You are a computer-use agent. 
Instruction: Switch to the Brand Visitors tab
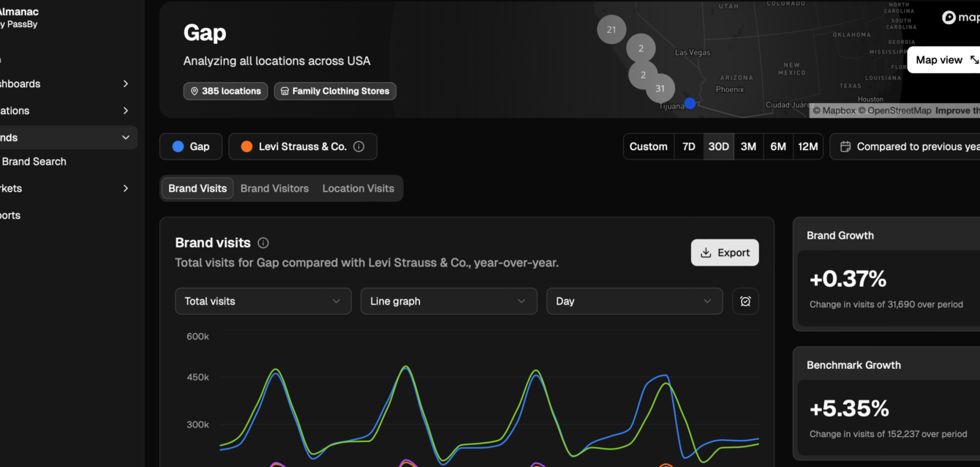pyautogui.click(x=274, y=188)
